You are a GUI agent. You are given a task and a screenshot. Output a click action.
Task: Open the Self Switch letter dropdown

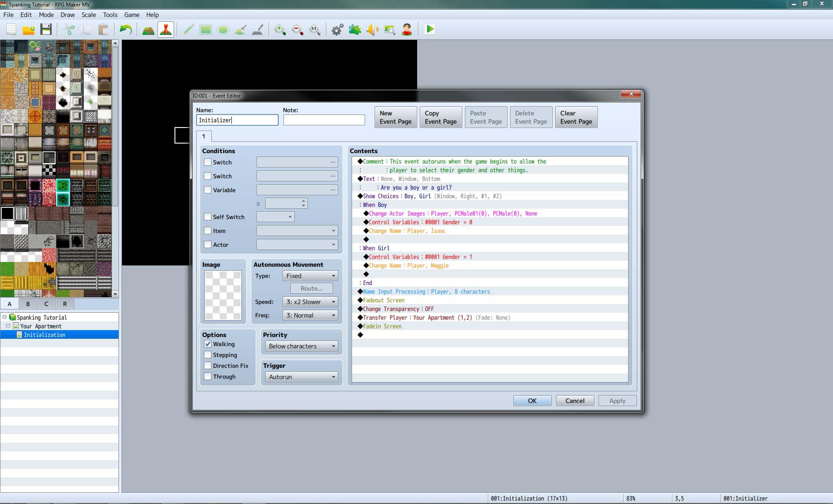pos(276,217)
